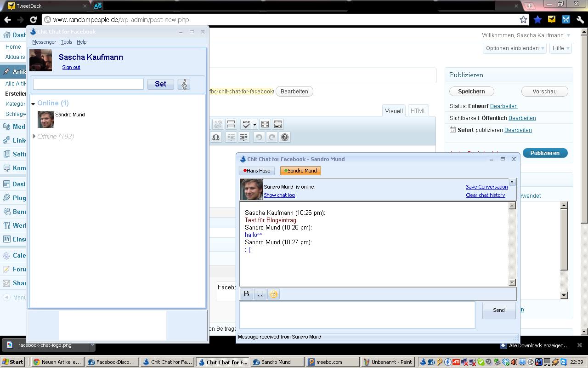
Task: Click chat history scroll up arrow
Action: (x=512, y=206)
